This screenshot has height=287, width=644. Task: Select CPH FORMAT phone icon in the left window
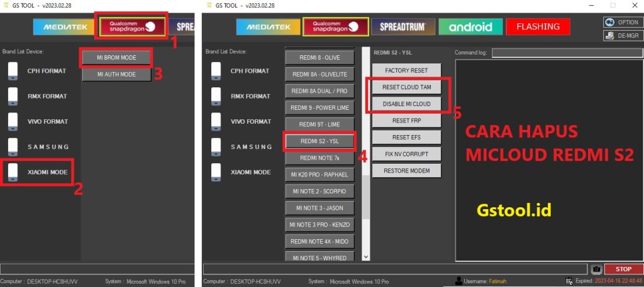click(13, 71)
